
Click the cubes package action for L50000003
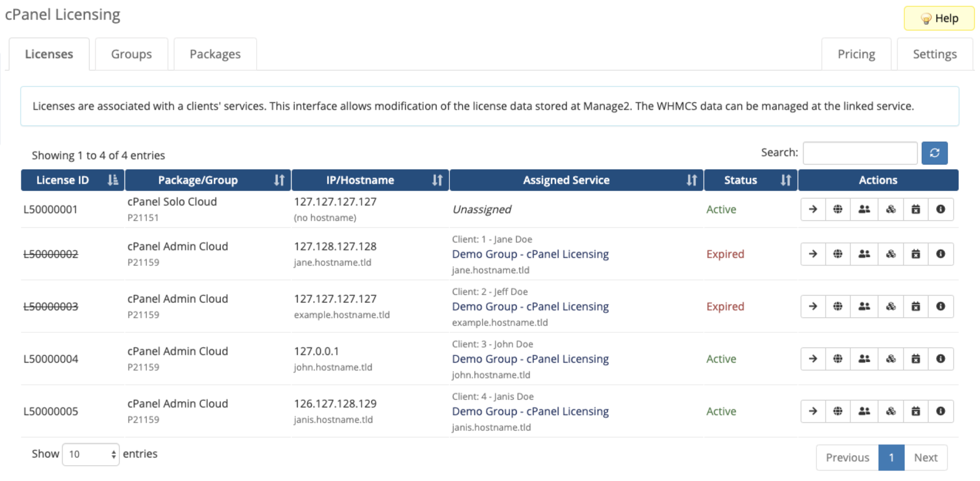coord(891,306)
